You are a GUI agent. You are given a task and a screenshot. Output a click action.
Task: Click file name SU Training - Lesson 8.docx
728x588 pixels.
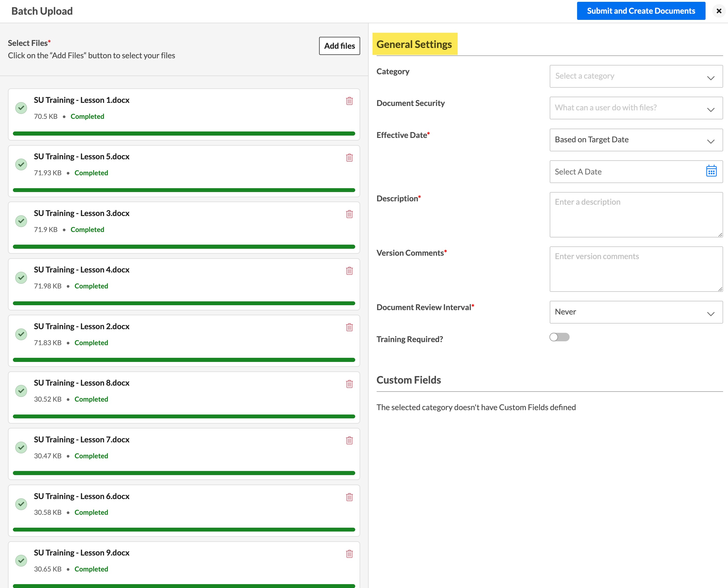(82, 383)
